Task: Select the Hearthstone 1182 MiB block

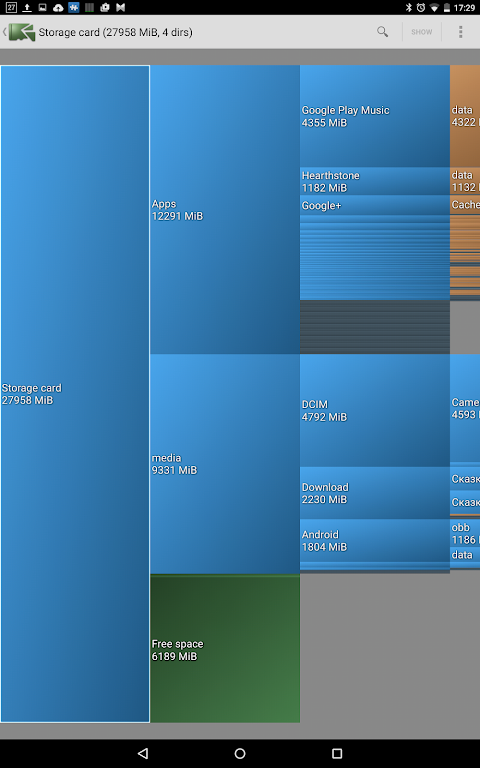Action: tap(375, 181)
